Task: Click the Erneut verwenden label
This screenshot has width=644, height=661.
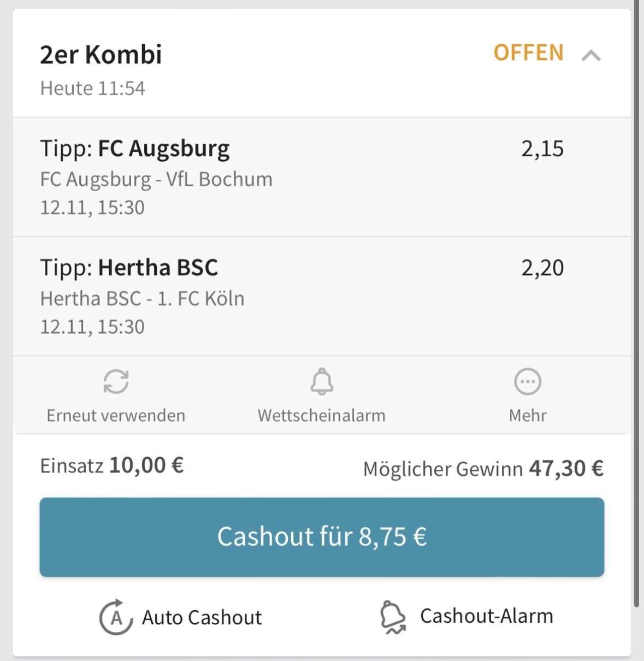Action: tap(116, 415)
